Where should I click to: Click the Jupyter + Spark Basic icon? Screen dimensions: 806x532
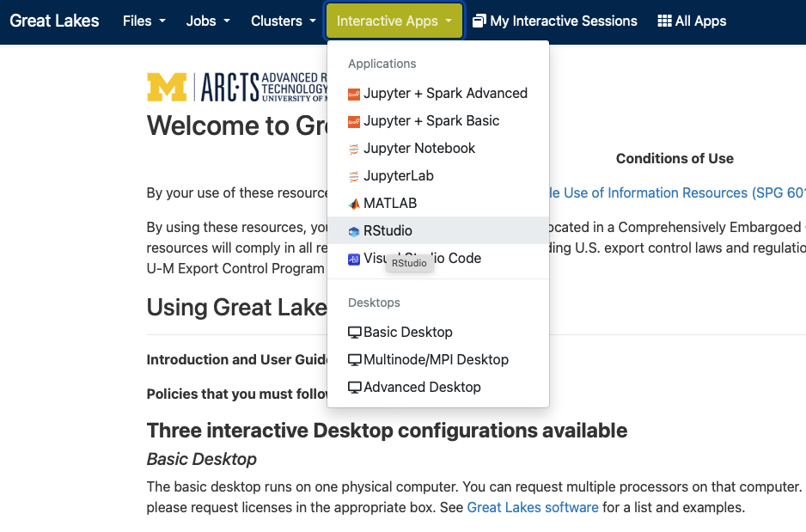354,121
